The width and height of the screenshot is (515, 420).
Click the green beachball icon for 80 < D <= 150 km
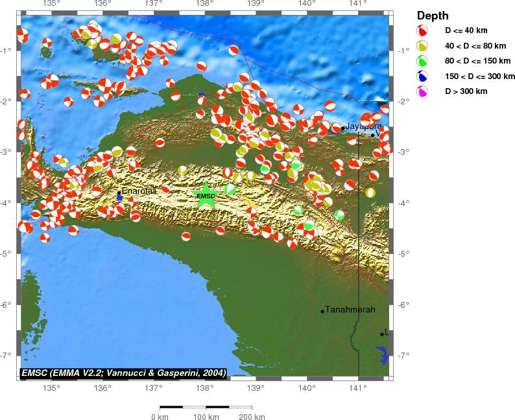422,61
